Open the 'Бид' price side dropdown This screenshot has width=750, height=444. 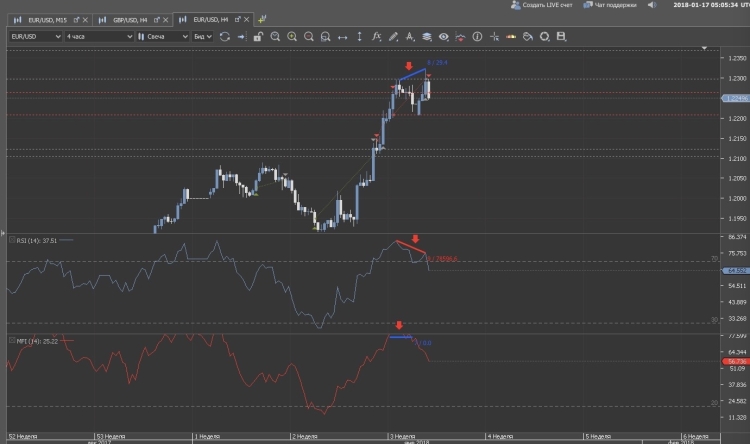[x=202, y=36]
